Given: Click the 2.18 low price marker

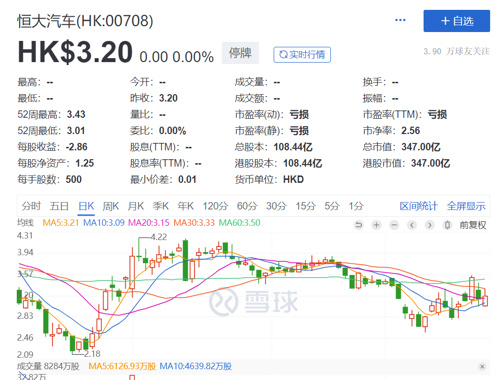Looking at the screenshot, I should pos(92,354).
